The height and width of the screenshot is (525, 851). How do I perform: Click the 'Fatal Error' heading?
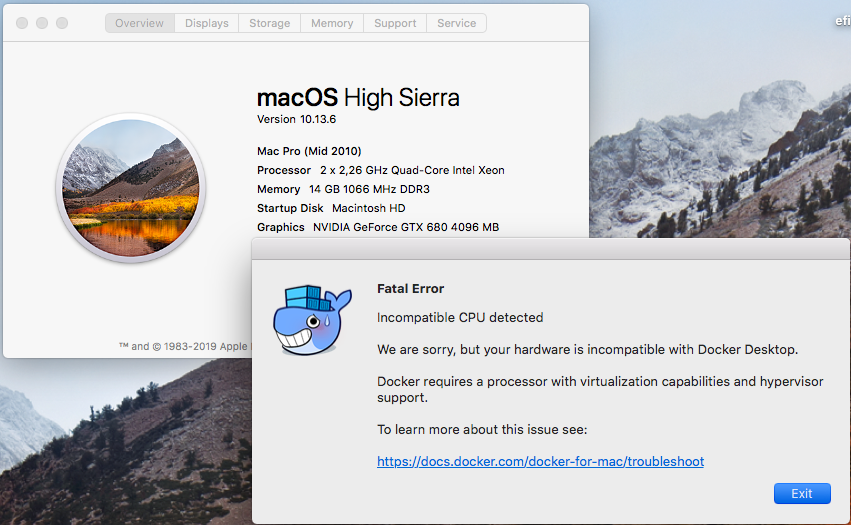coord(410,289)
